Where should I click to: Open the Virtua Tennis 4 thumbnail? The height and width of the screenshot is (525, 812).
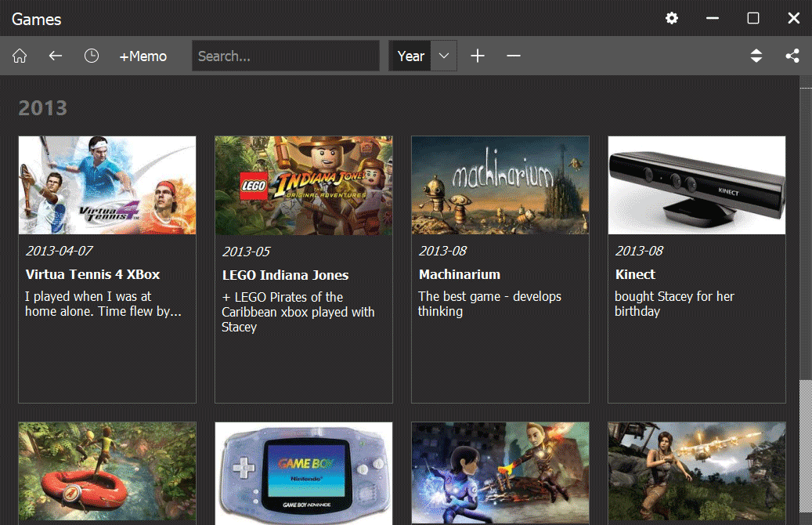[107, 185]
